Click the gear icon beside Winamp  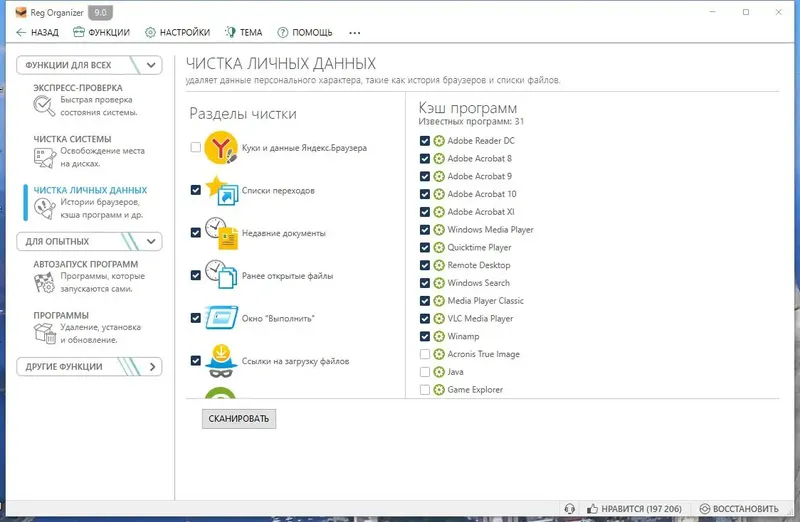point(439,336)
